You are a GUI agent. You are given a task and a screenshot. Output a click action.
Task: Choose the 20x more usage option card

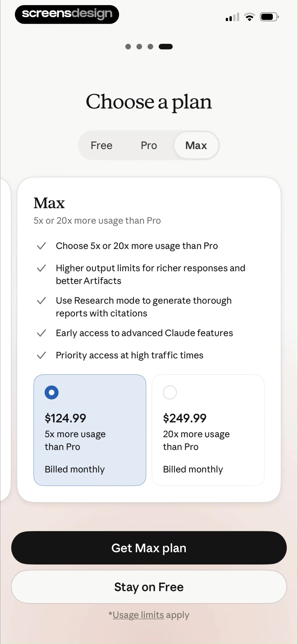point(208,430)
